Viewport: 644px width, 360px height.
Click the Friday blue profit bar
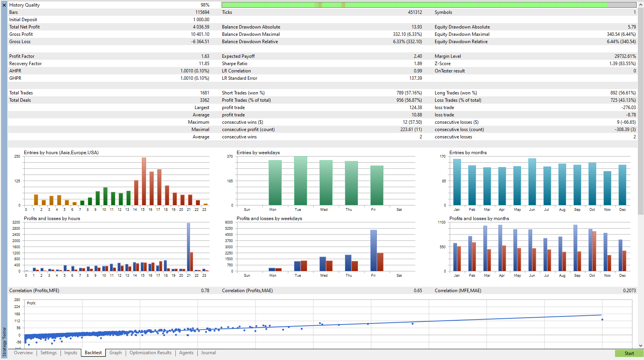373,251
